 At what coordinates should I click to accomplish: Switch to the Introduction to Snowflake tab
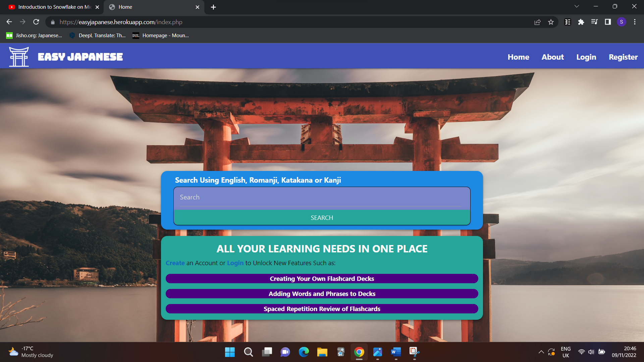point(50,7)
